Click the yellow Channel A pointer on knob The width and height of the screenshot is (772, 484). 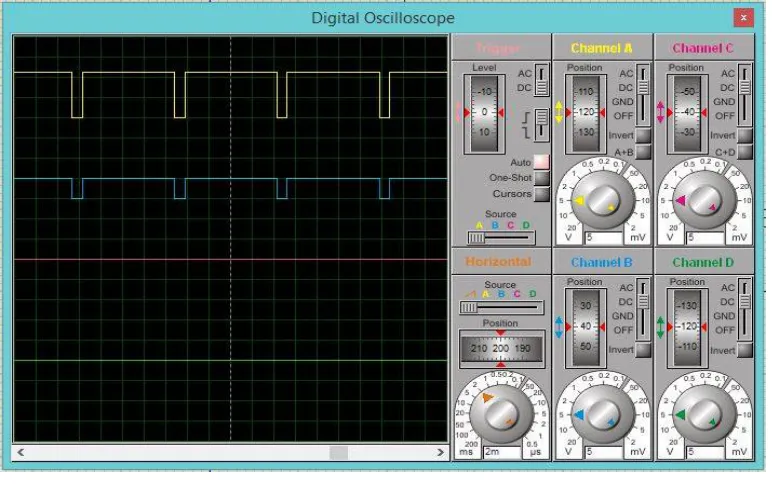coord(579,201)
